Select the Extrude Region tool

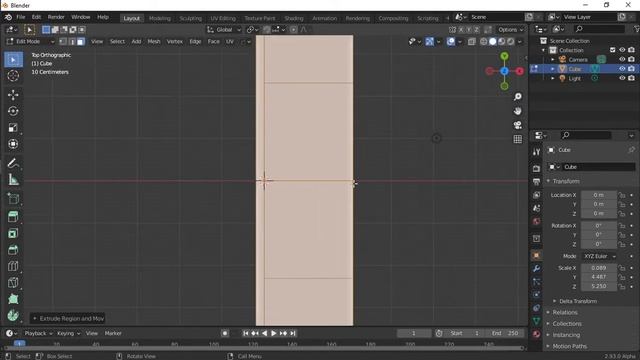(13, 217)
